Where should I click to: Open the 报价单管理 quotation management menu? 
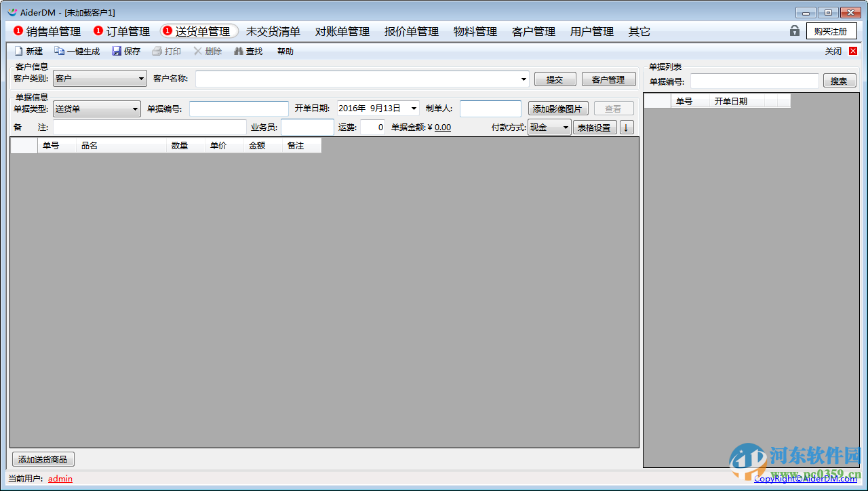(x=410, y=31)
